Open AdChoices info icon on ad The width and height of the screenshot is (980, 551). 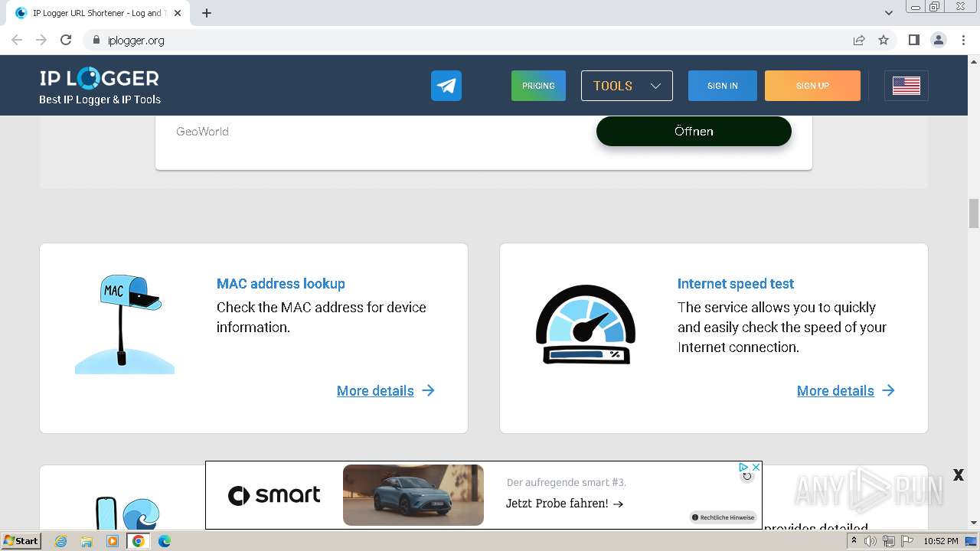click(x=743, y=467)
